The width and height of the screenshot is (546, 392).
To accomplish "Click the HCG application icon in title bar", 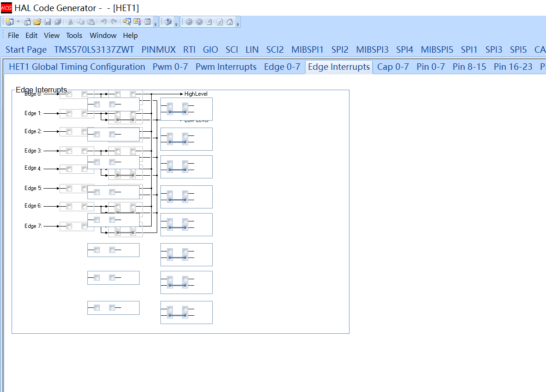I will coord(6,8).
